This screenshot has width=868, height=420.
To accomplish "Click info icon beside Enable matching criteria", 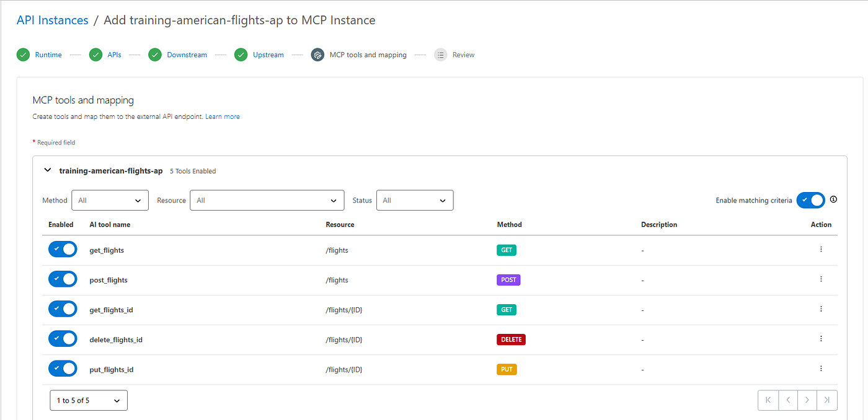I will point(833,199).
